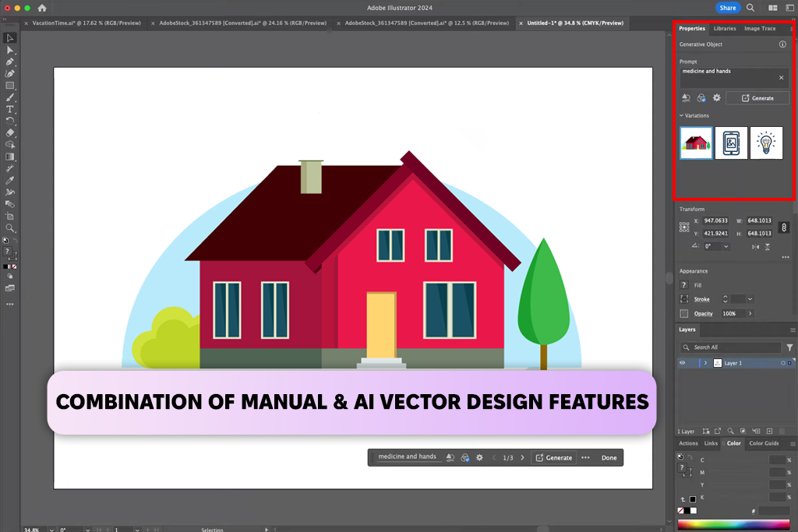Select the Direct Selection tool
The image size is (798, 532).
(x=9, y=50)
